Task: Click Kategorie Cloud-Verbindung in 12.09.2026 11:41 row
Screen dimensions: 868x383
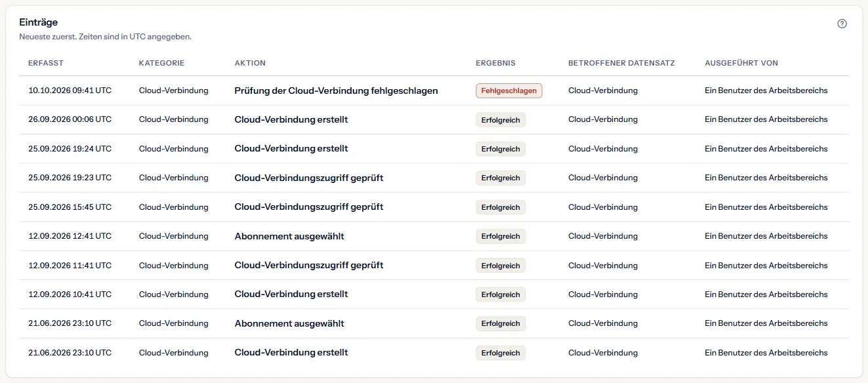Action: point(174,266)
